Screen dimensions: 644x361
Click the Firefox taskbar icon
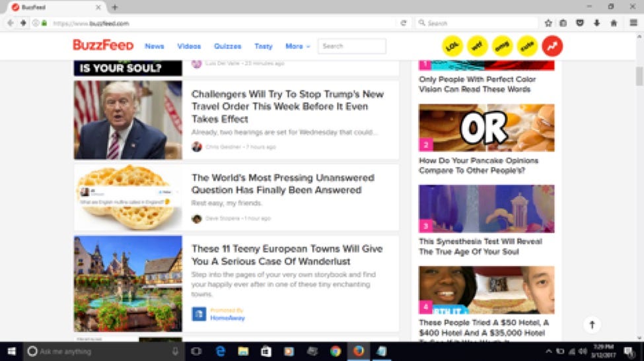(x=359, y=351)
